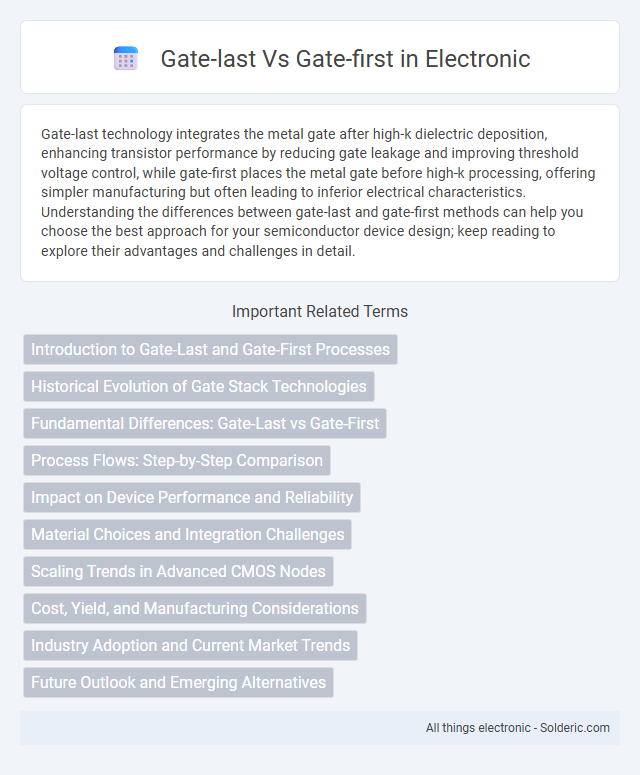Click the 'Gate-last technology integrates' opening sentence
Image resolution: width=640 pixels, height=775 pixels.
[318, 163]
